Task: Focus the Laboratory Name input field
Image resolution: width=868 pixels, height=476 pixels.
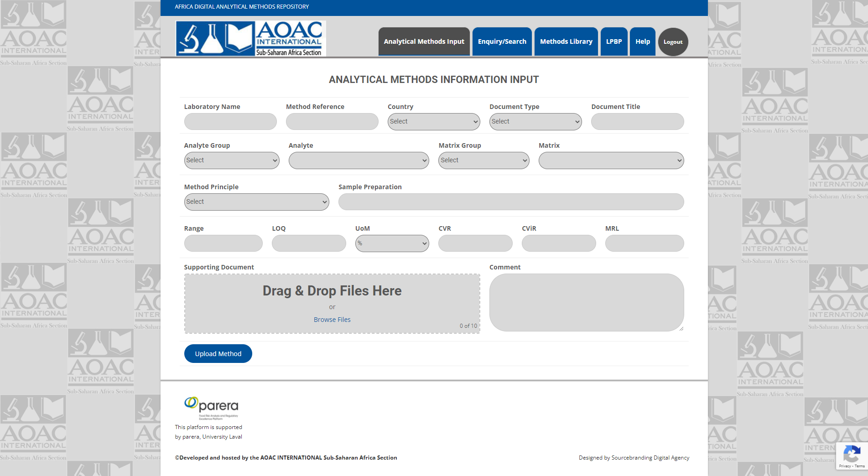Action: pos(230,122)
